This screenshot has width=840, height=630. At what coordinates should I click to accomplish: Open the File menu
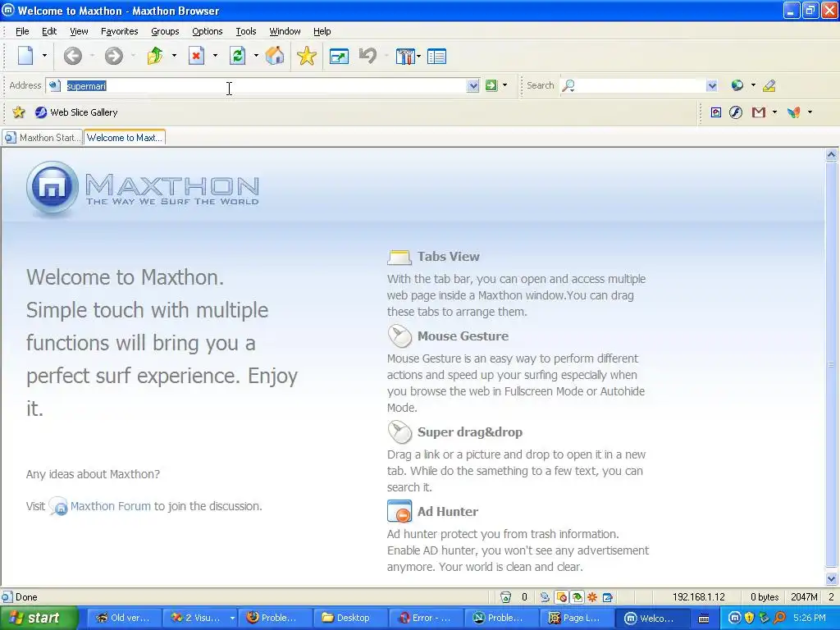pyautogui.click(x=22, y=31)
